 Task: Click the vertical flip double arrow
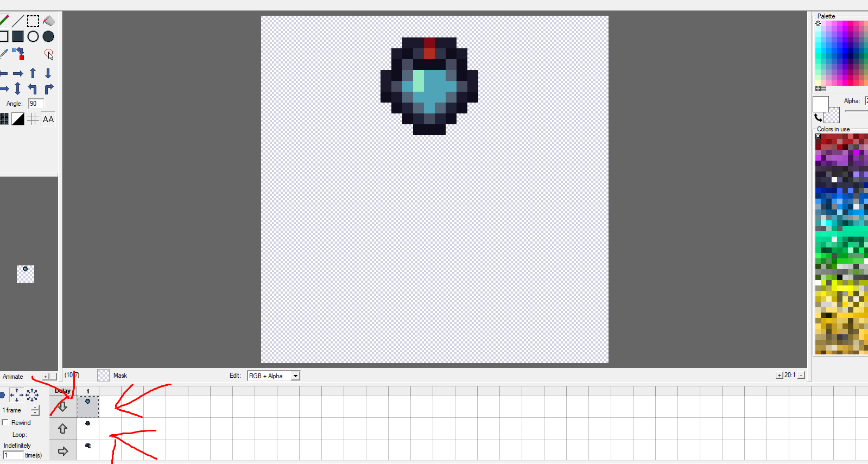(x=18, y=88)
